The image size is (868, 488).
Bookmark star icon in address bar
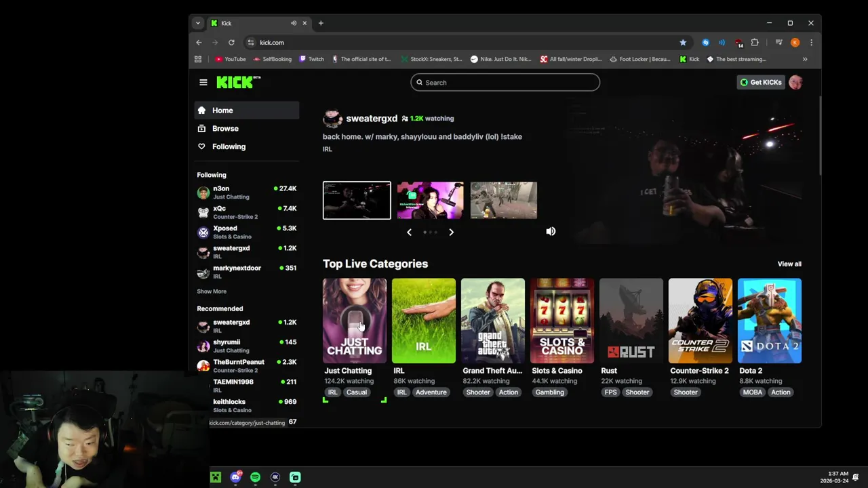[683, 42]
